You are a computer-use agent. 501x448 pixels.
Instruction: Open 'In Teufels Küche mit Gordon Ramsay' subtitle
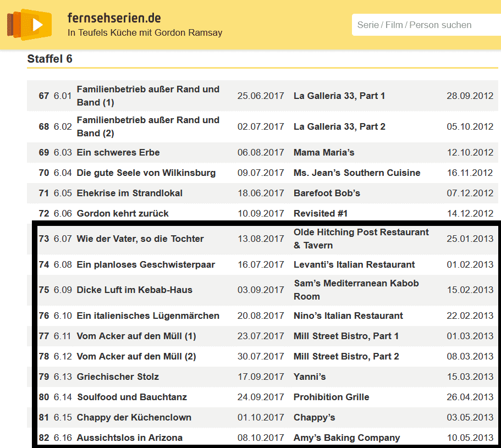pos(145,32)
